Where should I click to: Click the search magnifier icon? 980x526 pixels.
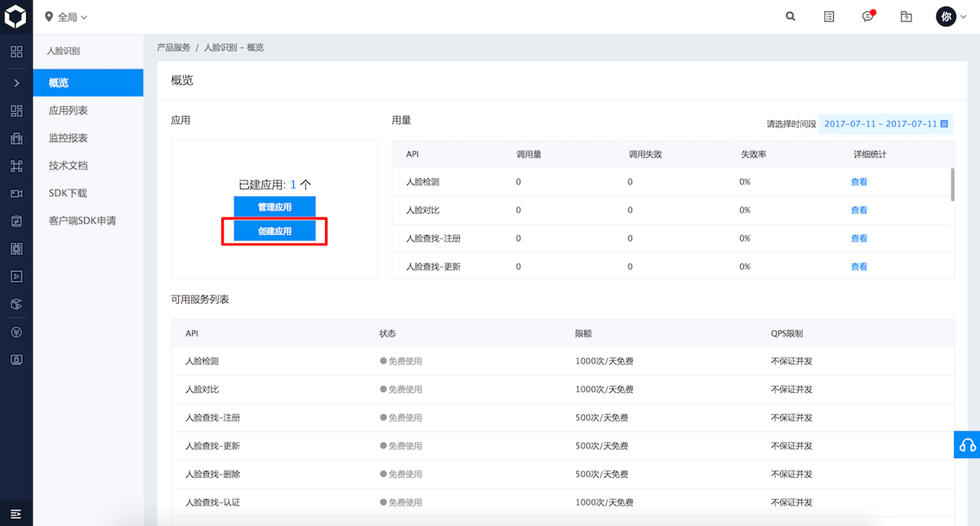pyautogui.click(x=791, y=16)
